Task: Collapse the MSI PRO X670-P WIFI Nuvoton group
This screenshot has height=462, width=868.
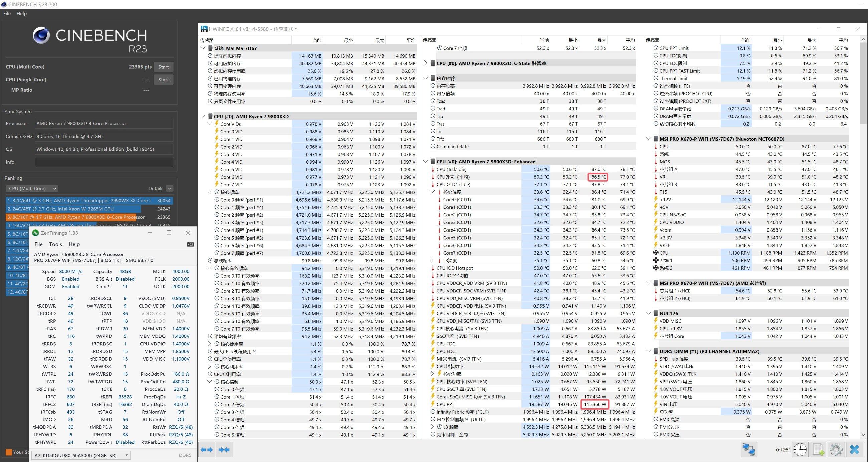Action: (649, 139)
